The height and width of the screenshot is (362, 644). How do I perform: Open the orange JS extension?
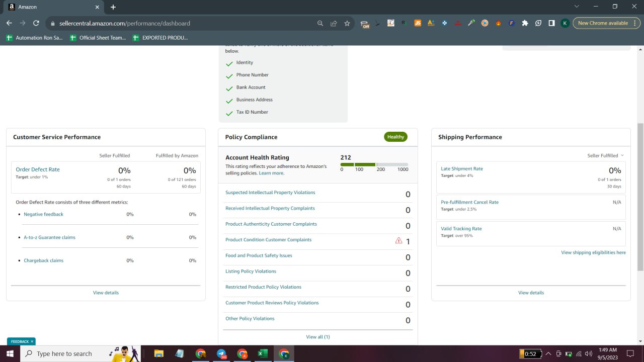[x=417, y=23]
